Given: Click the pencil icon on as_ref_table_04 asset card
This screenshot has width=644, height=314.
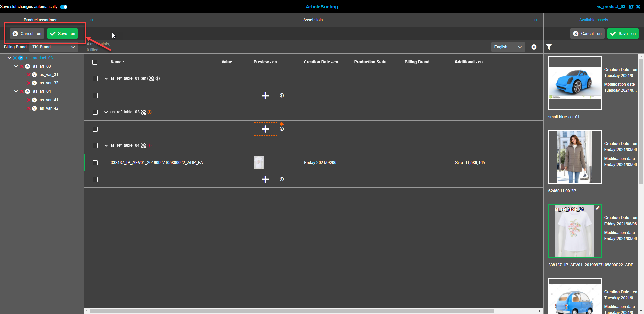Looking at the screenshot, I should point(598,208).
